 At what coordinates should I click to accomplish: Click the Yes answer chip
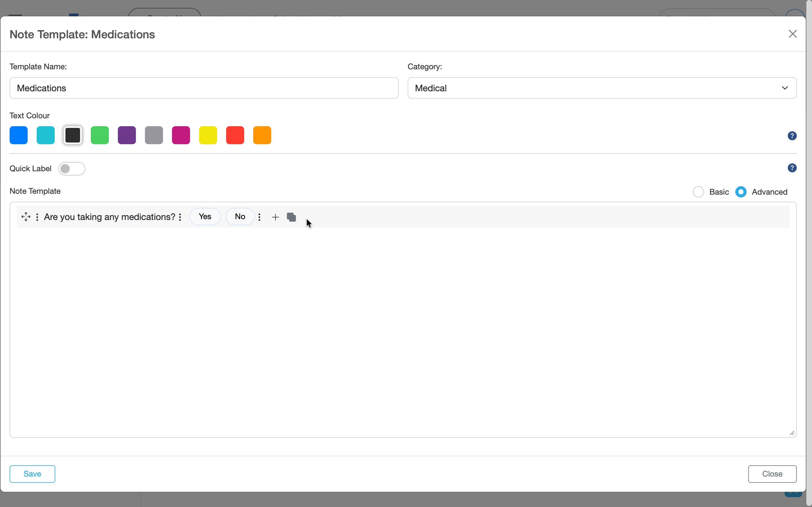[x=205, y=217]
